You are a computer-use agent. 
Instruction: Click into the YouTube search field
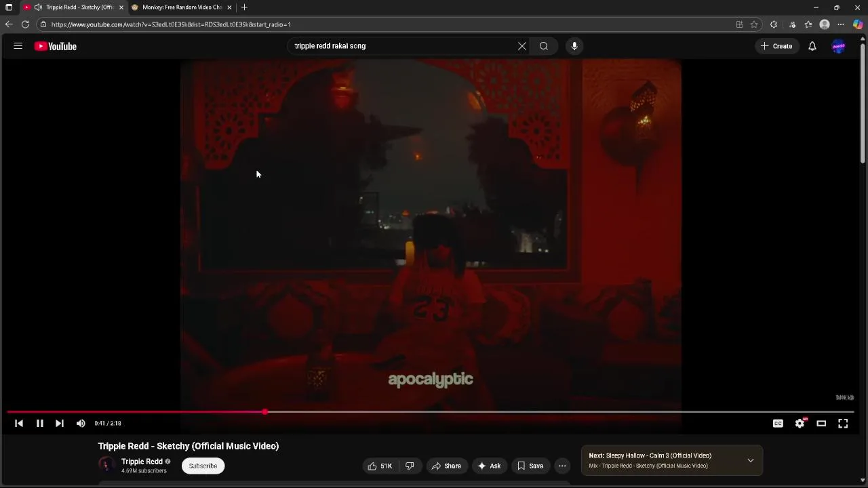pos(400,46)
